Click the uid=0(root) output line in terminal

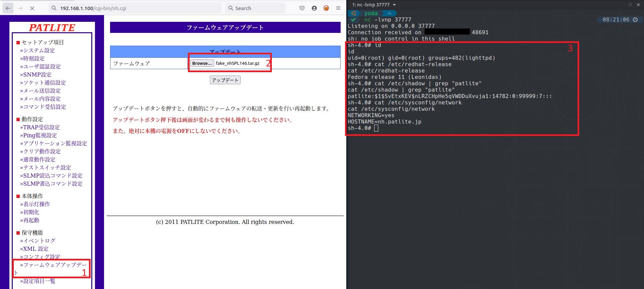421,58
